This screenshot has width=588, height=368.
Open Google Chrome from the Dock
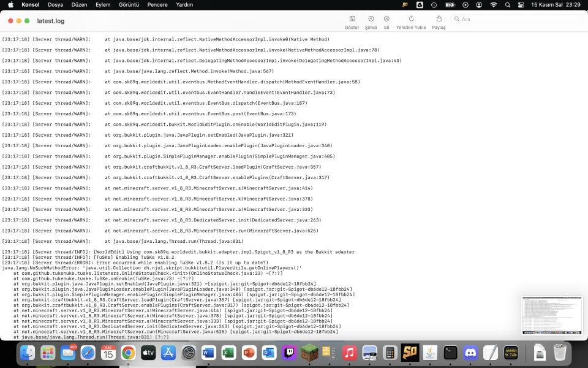coord(128,353)
